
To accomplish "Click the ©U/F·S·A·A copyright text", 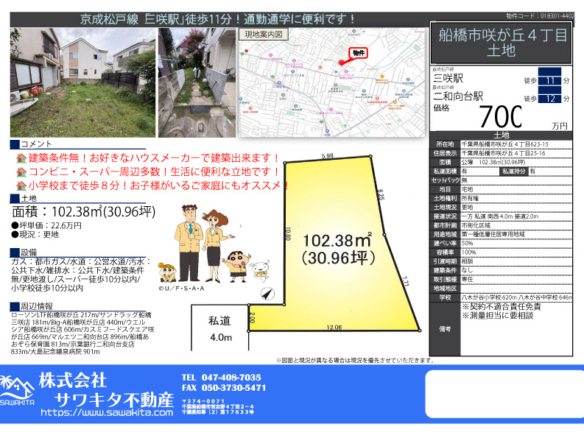I will [181, 288].
